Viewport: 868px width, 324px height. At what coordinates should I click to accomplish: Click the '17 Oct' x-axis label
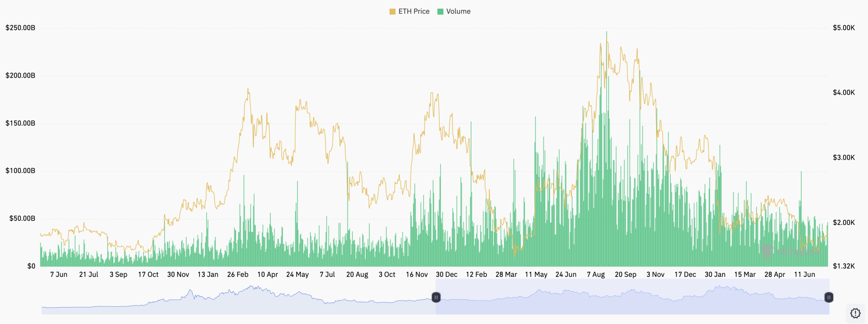(148, 274)
